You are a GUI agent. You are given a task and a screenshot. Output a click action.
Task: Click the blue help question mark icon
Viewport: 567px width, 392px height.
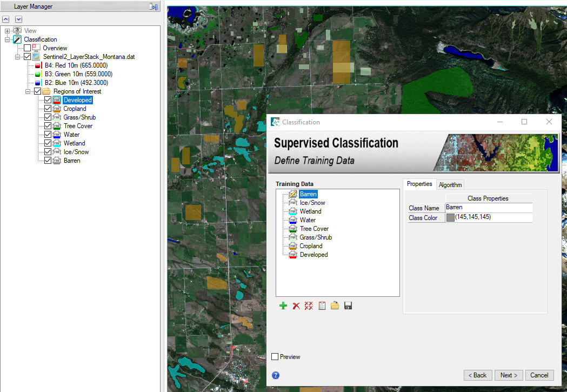pos(276,375)
